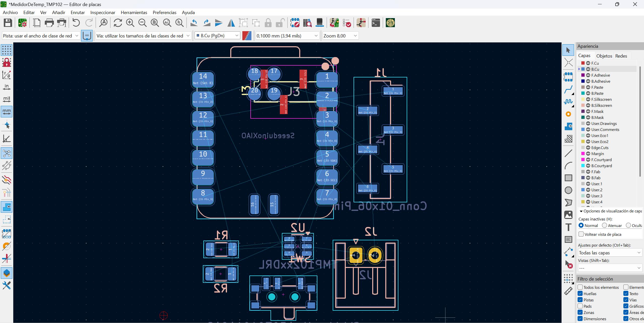The height and width of the screenshot is (323, 644).
Task: Mirror the selection horizontally
Action: pyautogui.click(x=231, y=23)
